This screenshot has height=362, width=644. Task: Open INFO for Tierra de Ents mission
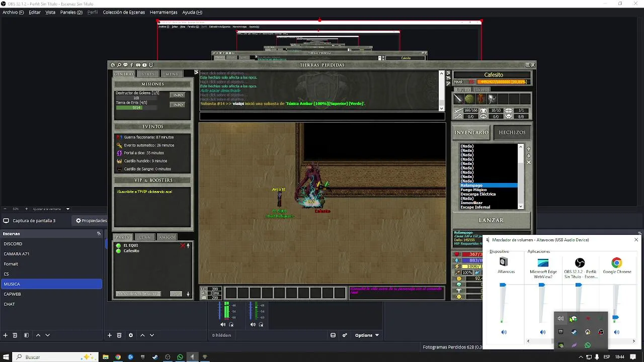[178, 105]
